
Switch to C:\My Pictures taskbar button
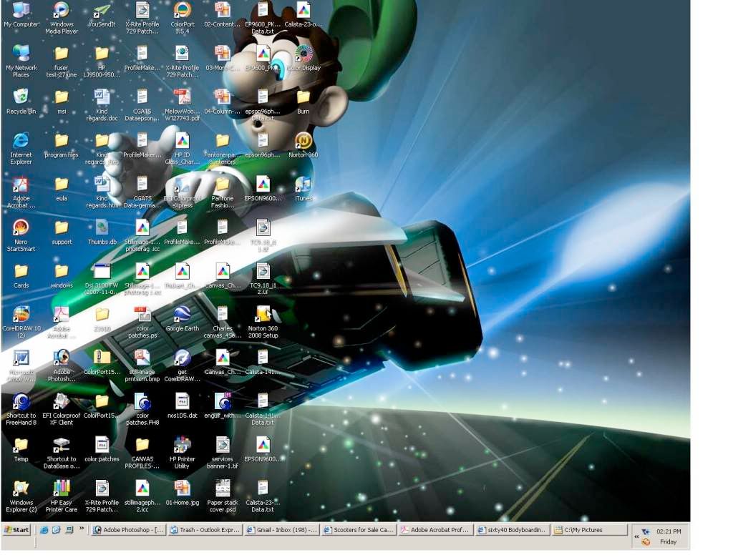click(590, 530)
